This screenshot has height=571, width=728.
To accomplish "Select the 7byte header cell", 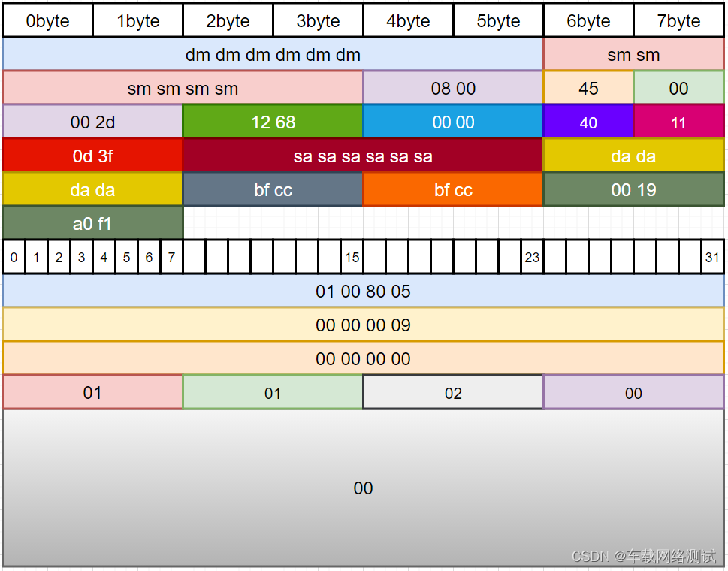I will [x=678, y=20].
